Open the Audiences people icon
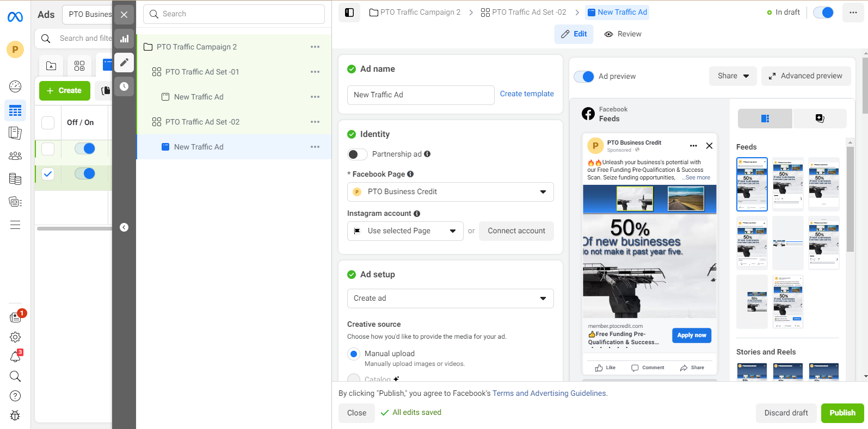Image resolution: width=868 pixels, height=429 pixels. click(x=15, y=156)
